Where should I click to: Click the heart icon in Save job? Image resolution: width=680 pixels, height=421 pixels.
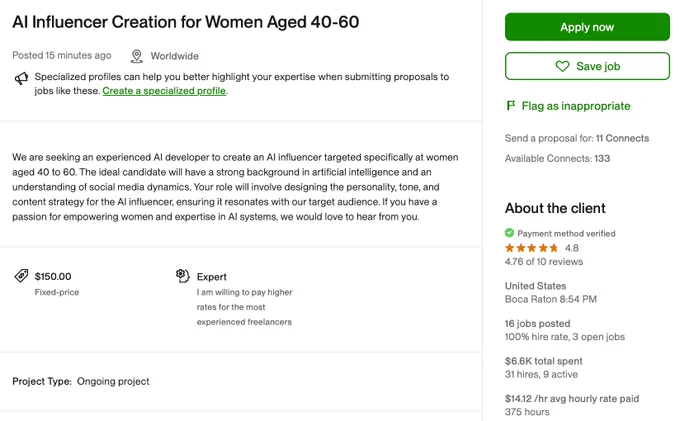click(x=562, y=66)
